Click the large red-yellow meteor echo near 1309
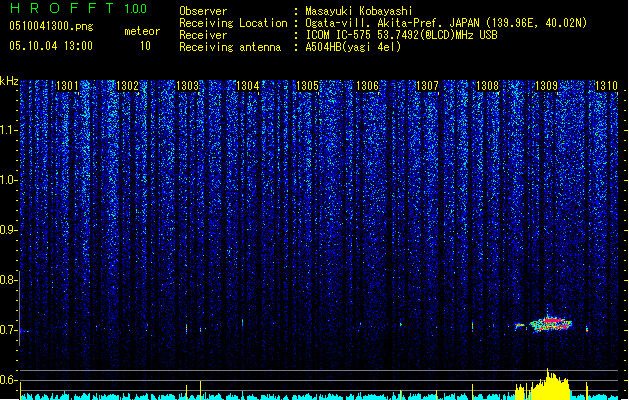 coord(551,324)
